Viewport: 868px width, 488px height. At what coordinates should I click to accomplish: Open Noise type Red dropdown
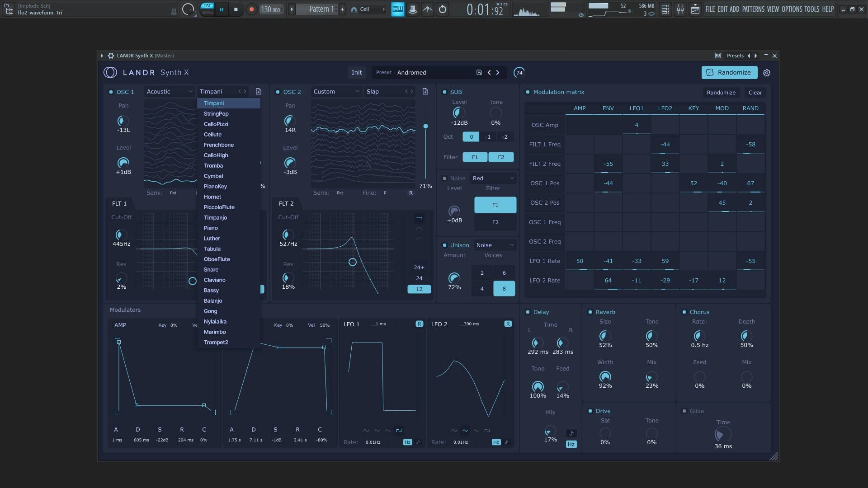click(x=493, y=178)
